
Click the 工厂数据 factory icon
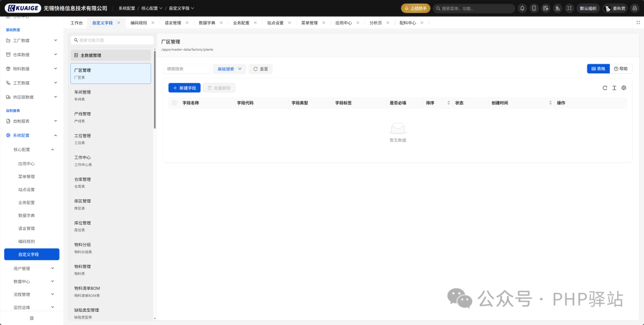[x=8, y=41]
